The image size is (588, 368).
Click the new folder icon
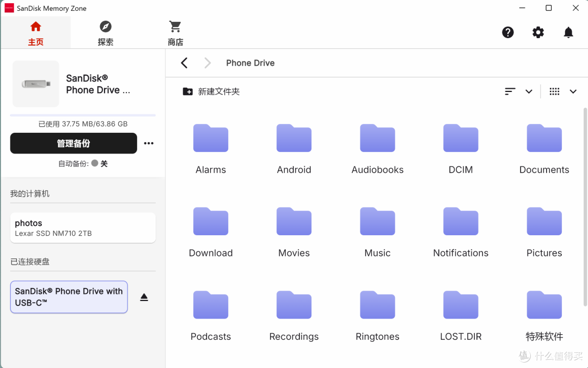pyautogui.click(x=187, y=91)
